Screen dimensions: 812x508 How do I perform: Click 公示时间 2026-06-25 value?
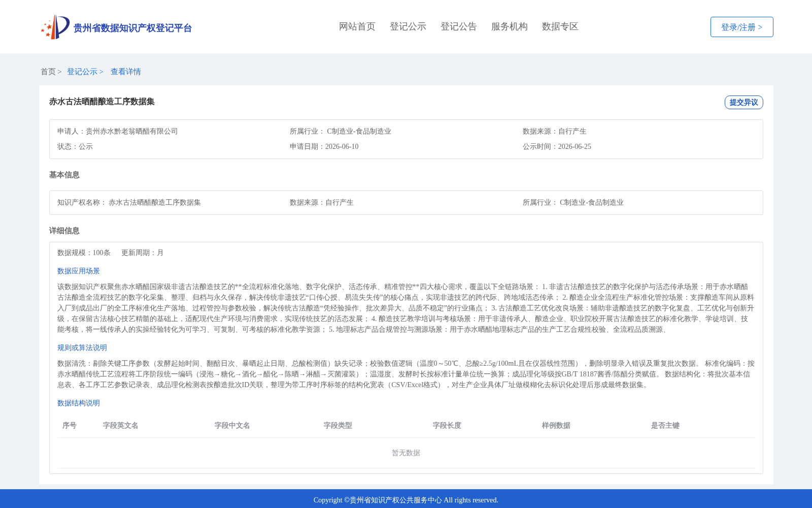click(x=574, y=146)
